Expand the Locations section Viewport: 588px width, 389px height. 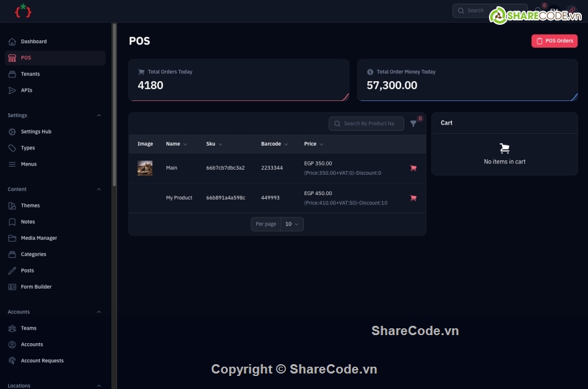(x=99, y=385)
